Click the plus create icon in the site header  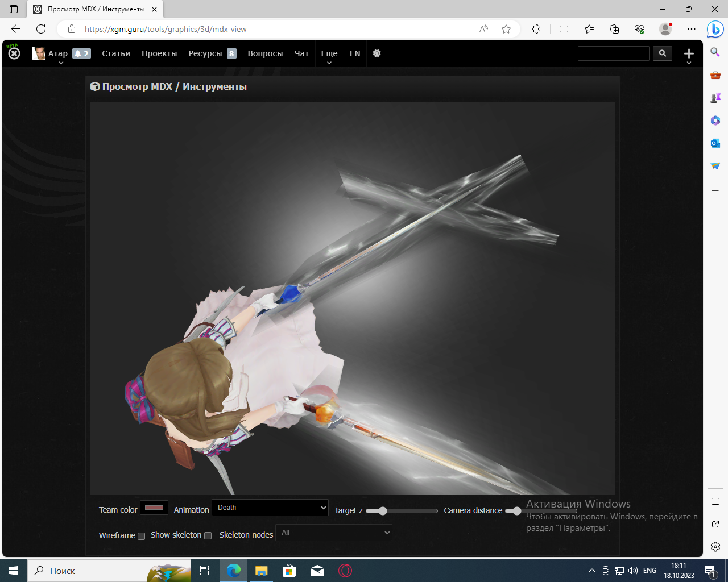coord(689,53)
